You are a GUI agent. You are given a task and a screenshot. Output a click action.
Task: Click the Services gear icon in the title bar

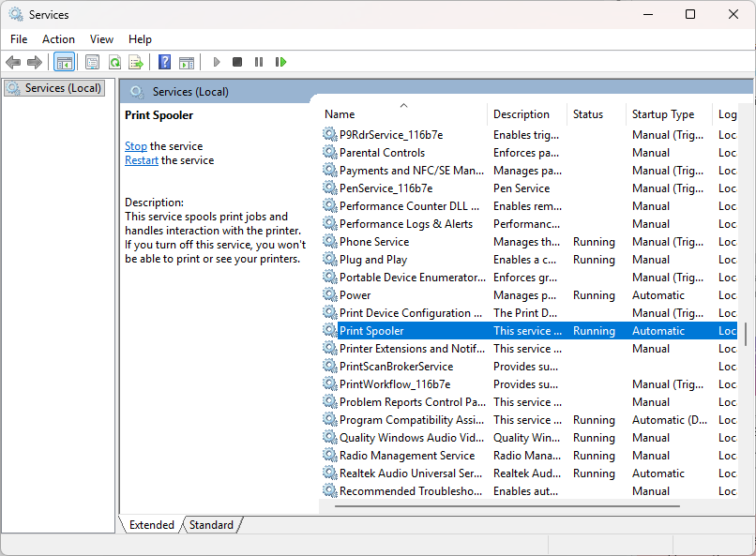pyautogui.click(x=16, y=14)
